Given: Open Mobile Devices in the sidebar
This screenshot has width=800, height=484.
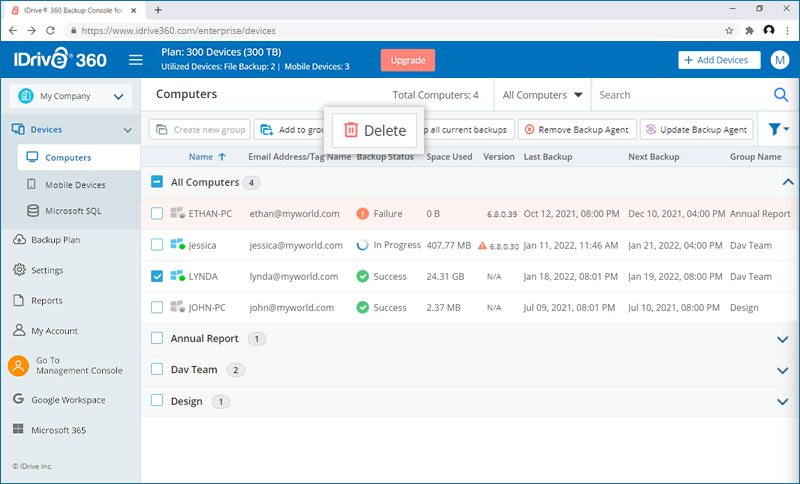Looking at the screenshot, I should 75,185.
